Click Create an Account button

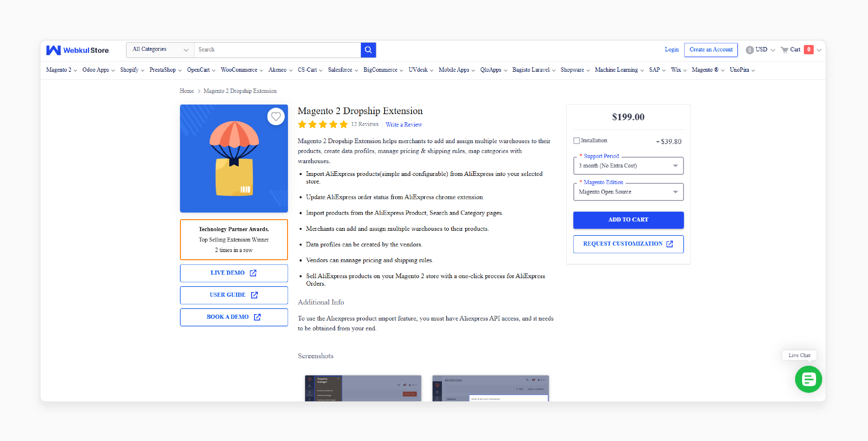tap(711, 50)
